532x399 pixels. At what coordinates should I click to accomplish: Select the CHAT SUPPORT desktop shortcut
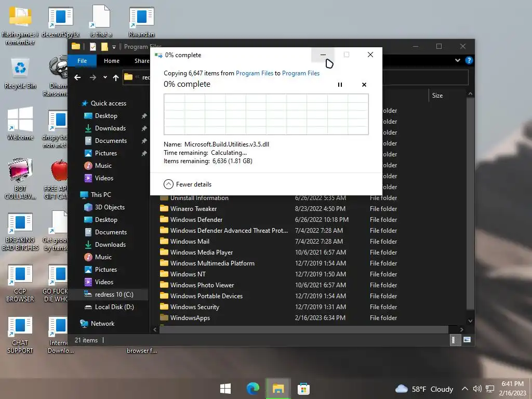[x=20, y=335]
